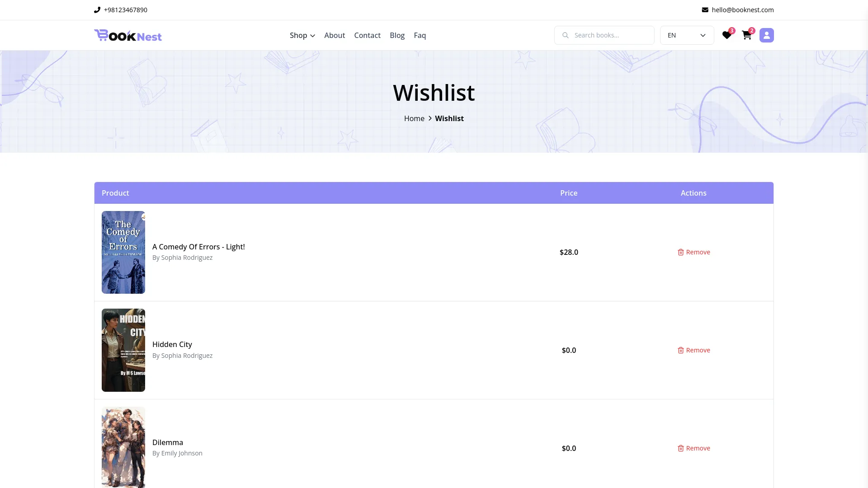Click the user account avatar icon

coord(766,35)
